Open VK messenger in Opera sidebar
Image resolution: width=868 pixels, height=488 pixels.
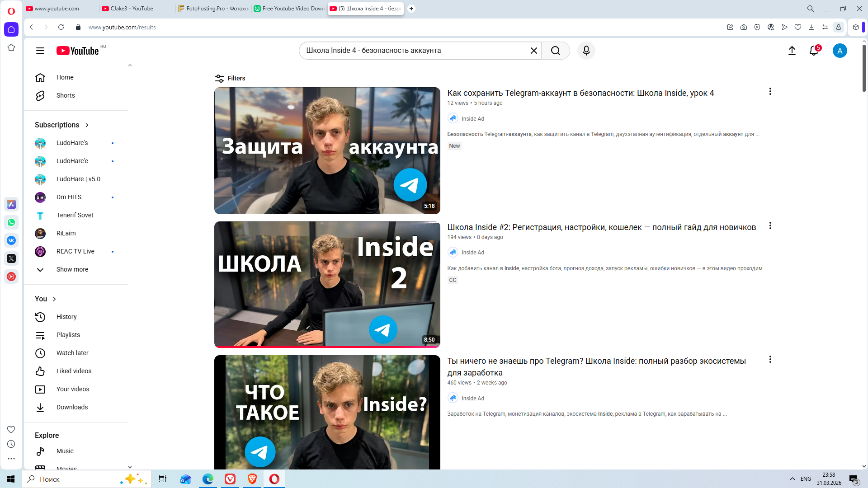tap(11, 240)
